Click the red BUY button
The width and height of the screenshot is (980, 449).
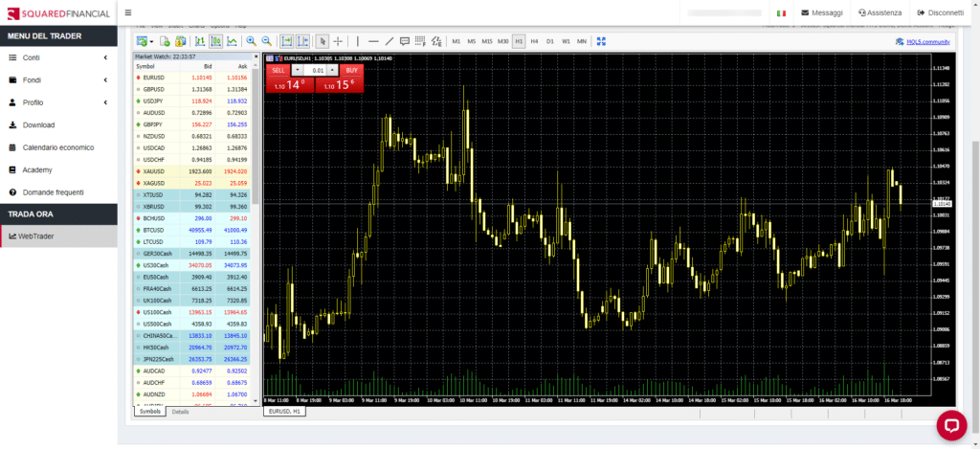click(x=351, y=70)
